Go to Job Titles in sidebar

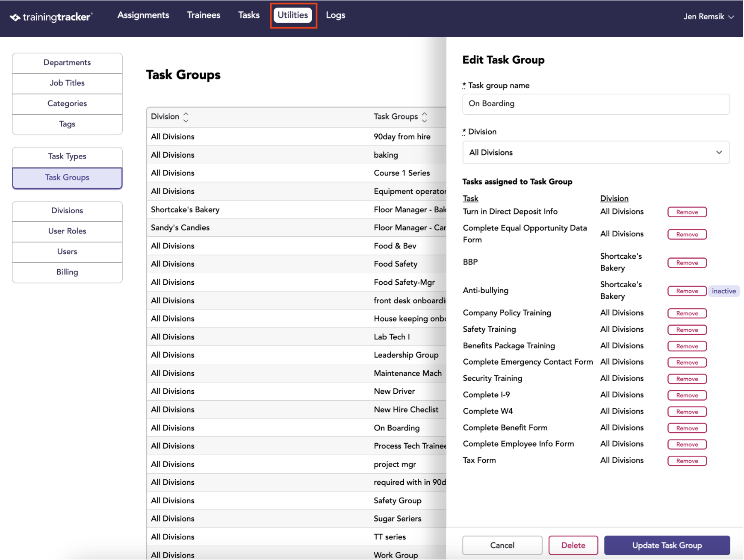pos(67,83)
